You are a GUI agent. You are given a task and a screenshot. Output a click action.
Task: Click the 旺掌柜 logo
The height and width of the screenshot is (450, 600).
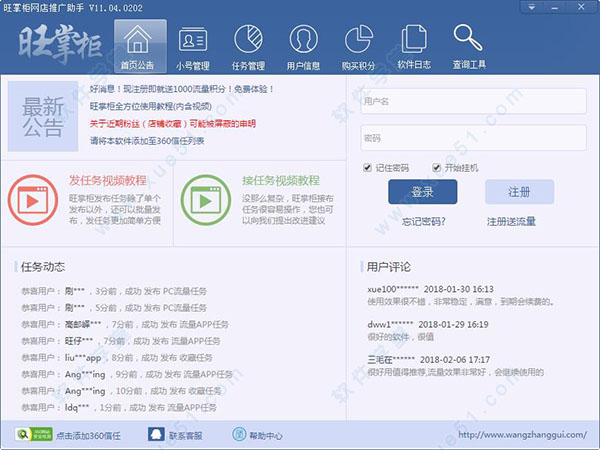[x=60, y=44]
